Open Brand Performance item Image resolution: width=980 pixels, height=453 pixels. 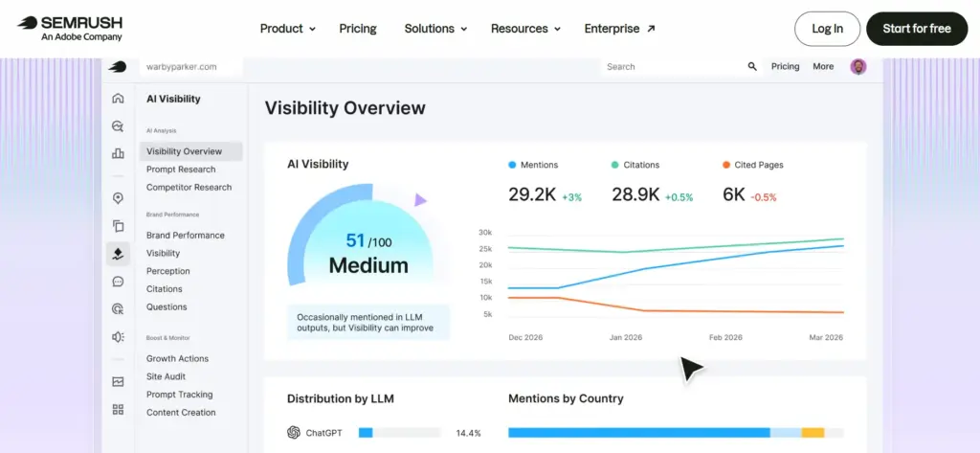coord(185,236)
